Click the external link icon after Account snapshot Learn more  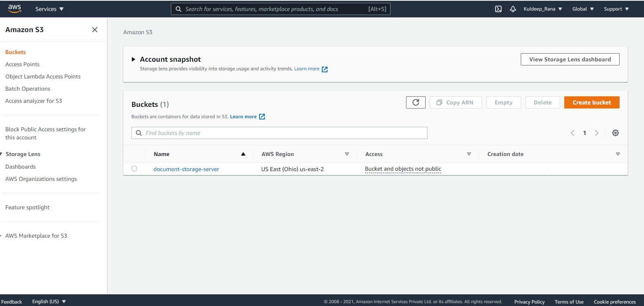[325, 69]
